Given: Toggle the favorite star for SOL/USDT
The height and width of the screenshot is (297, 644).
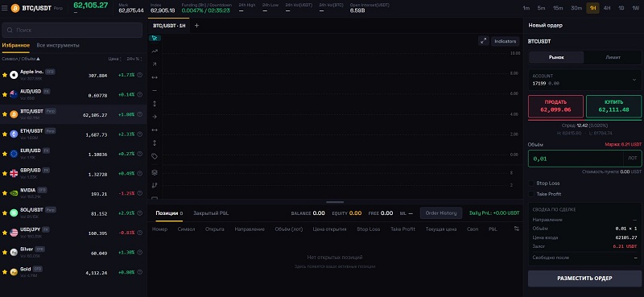Looking at the screenshot, I should 5,212.
